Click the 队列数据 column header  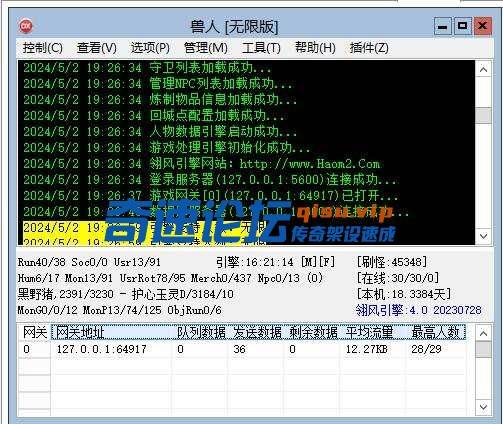click(x=201, y=332)
